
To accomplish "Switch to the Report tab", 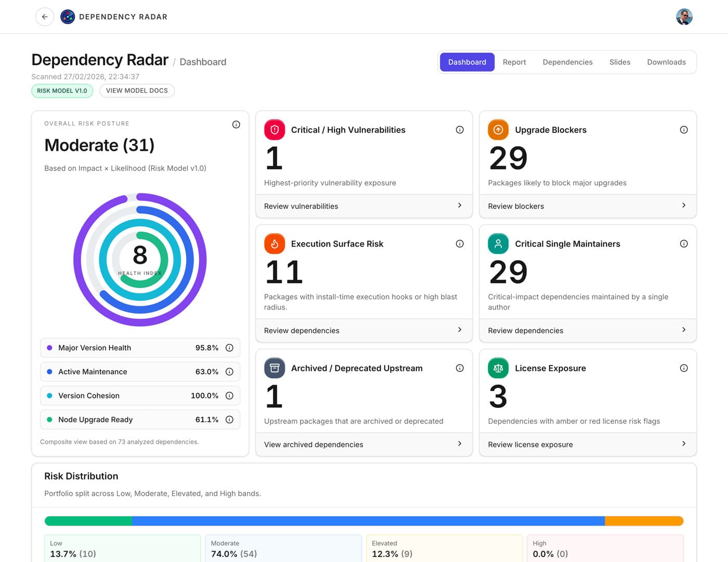I will (514, 62).
